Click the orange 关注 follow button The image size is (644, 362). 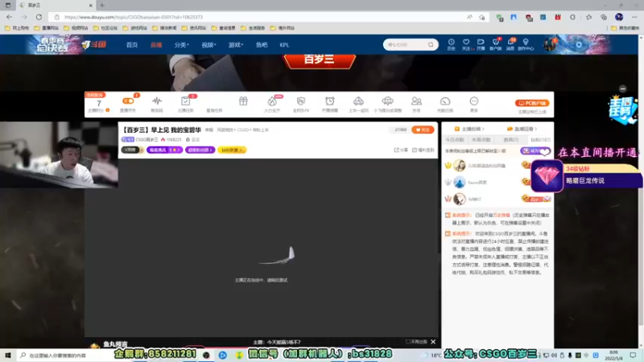point(423,130)
